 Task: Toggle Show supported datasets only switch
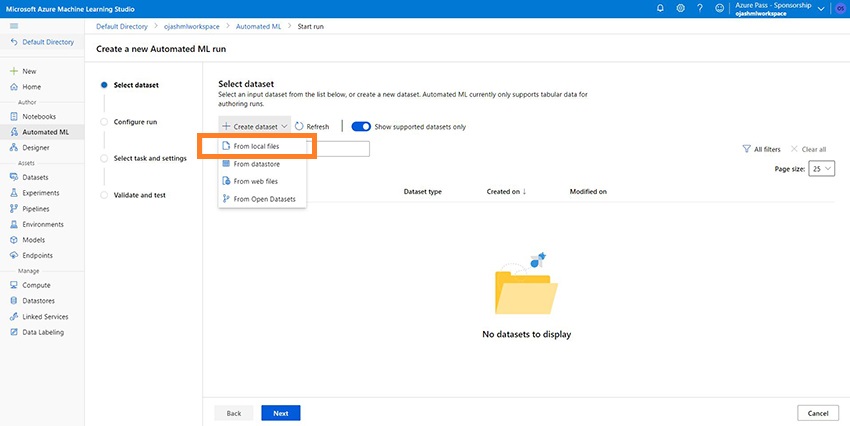click(361, 127)
